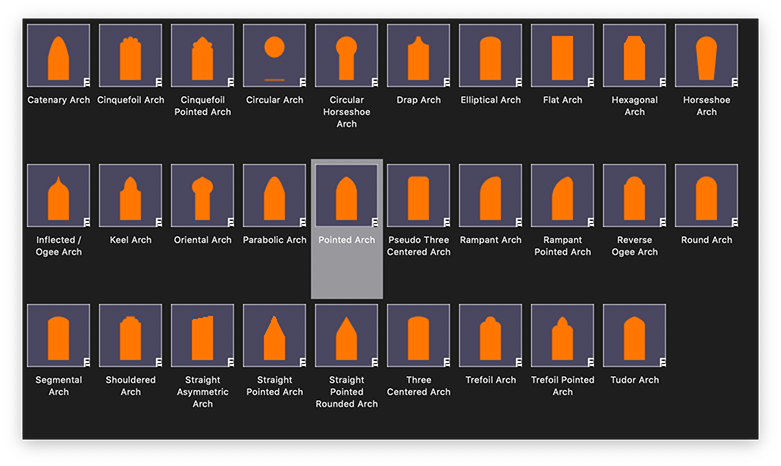Choose the Rampant Arch icon
The height and width of the screenshot is (466, 781).
491,196
